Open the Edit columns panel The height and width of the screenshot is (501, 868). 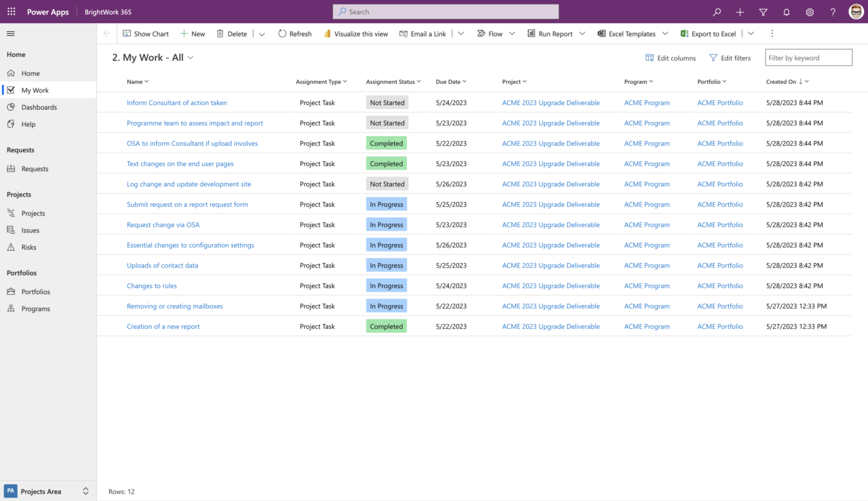pos(671,58)
